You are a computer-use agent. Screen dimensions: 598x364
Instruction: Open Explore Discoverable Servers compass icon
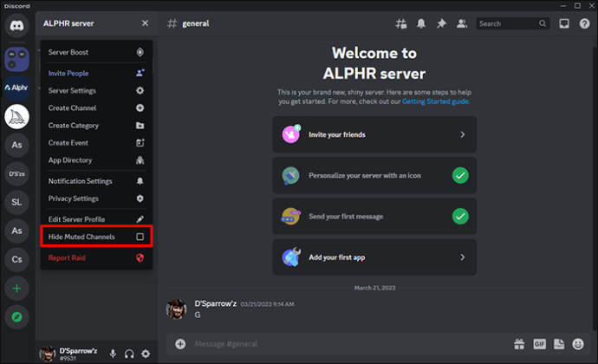pos(16,316)
